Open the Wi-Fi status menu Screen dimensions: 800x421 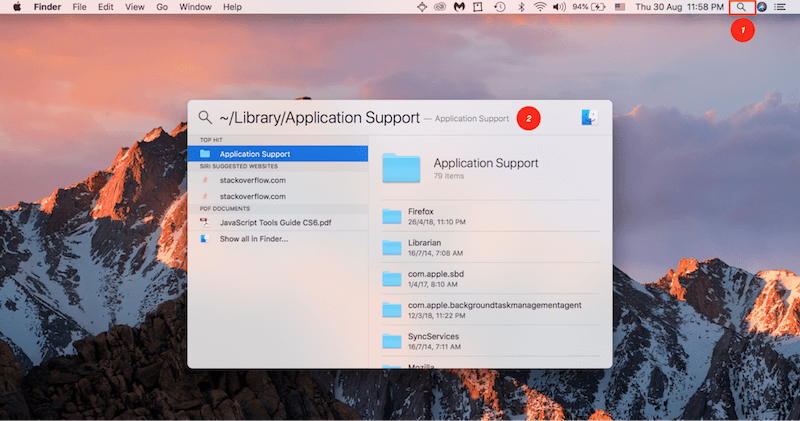(540, 7)
